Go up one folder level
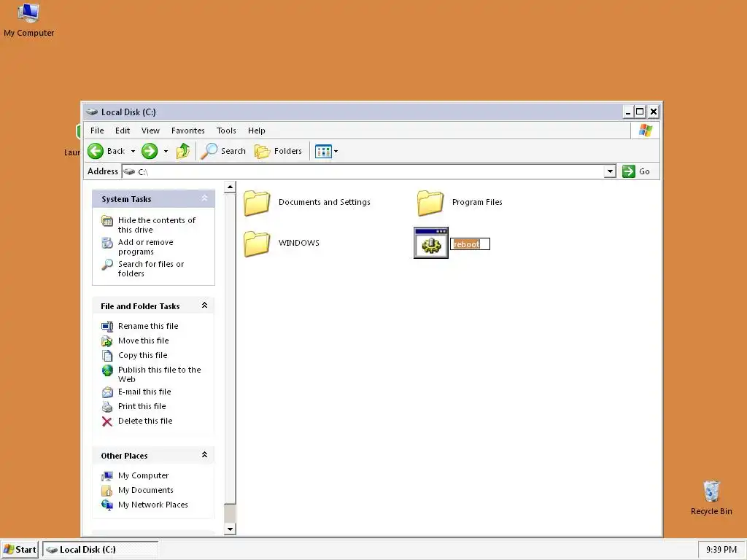747x560 pixels. click(x=183, y=151)
